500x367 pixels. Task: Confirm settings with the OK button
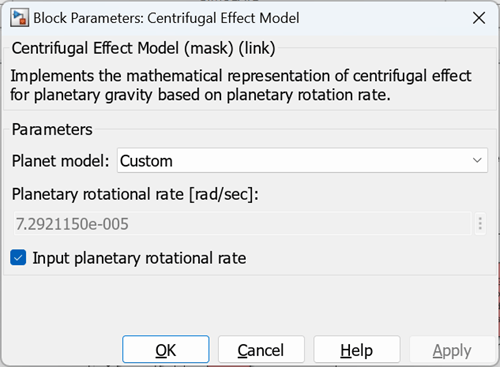pyautogui.click(x=166, y=349)
